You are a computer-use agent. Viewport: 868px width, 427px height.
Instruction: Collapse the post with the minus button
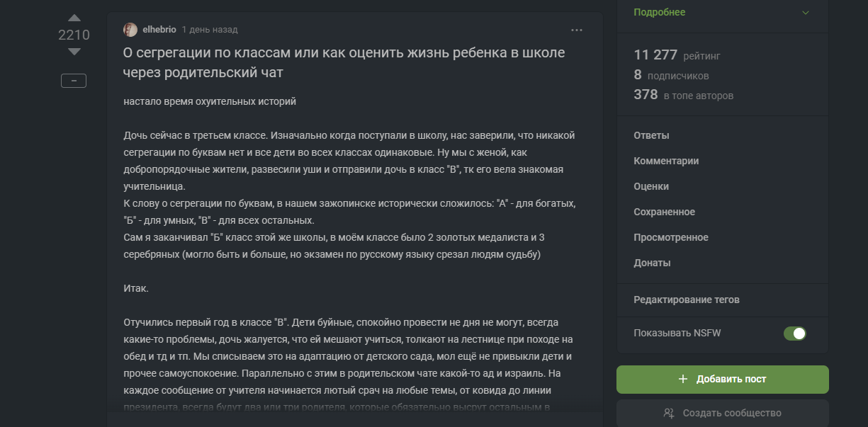point(74,81)
